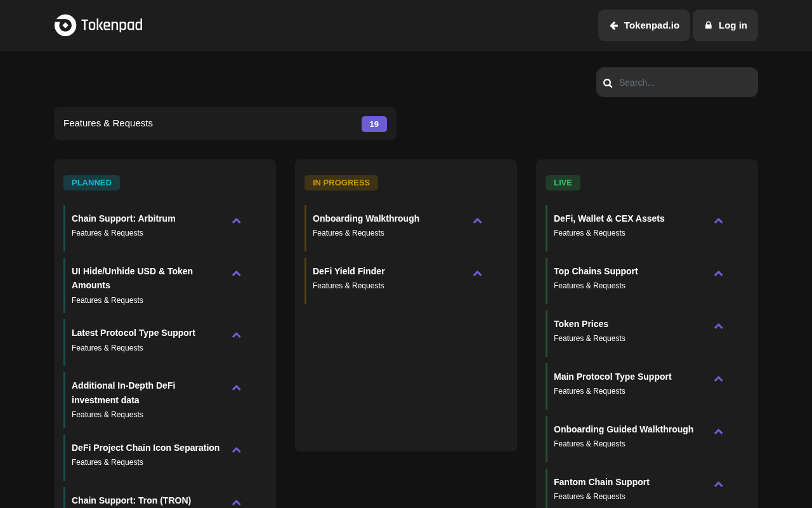Upvote Chain Support: Arbitrum
Screen dimensions: 812x508
pos(236,221)
